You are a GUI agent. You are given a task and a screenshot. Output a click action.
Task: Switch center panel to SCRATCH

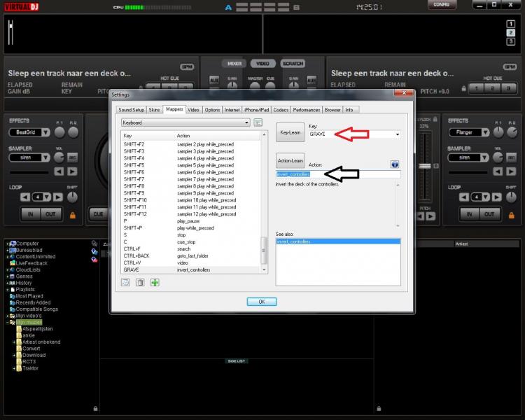pos(293,63)
